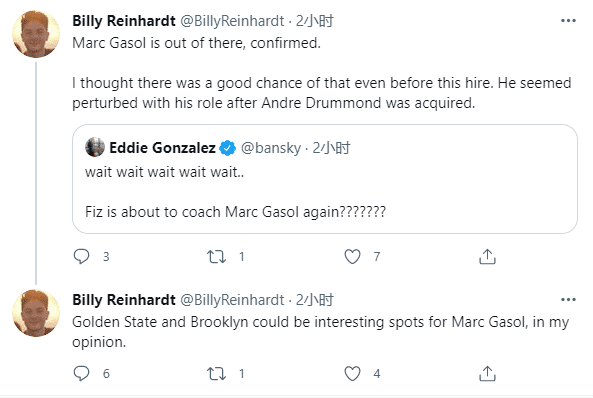Like the tweet with 4 likes
The image size is (593, 398).
pyautogui.click(x=352, y=374)
